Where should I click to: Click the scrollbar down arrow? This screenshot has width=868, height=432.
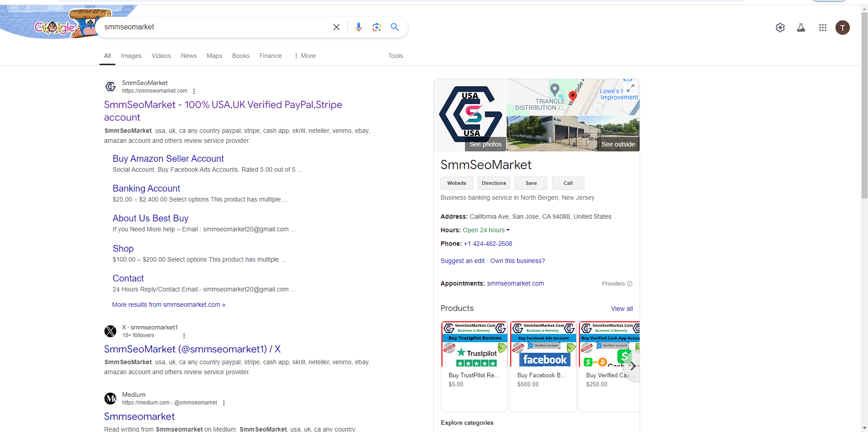point(864,428)
